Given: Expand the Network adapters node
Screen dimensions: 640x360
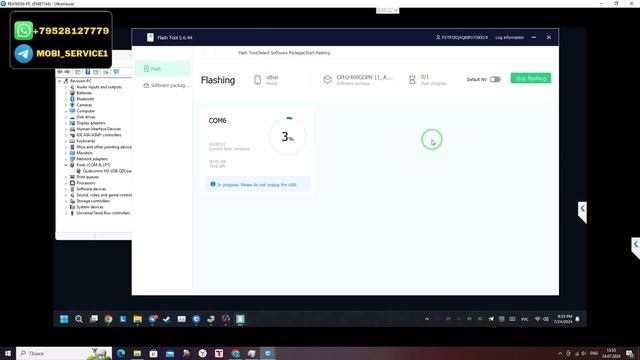Looking at the screenshot, I should [x=65, y=159].
